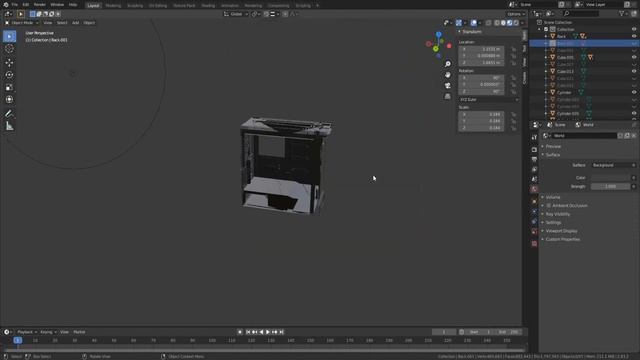Click the play animation button
Screen dimensions: 640x360
pyautogui.click(x=268, y=332)
